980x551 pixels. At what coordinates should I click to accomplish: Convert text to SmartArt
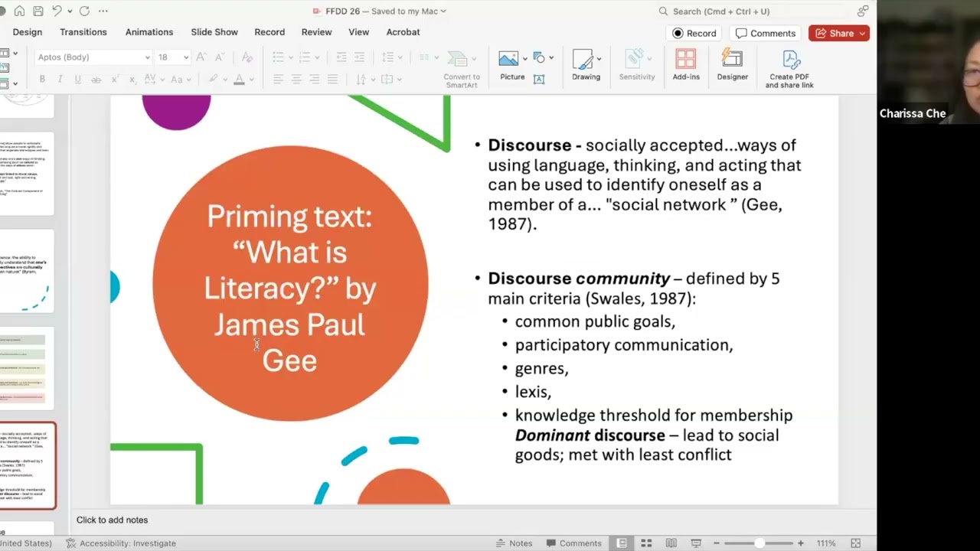tap(462, 69)
